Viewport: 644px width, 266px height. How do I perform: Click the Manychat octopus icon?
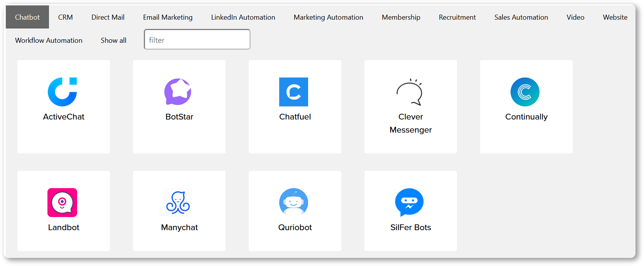click(x=178, y=202)
